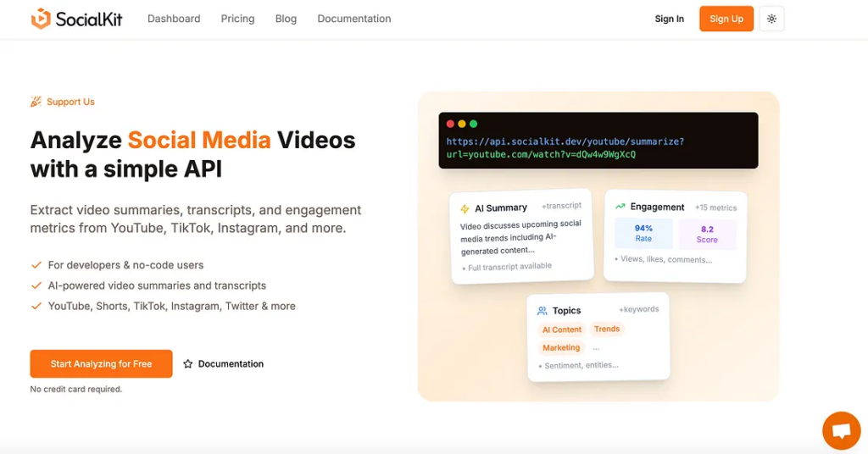Image resolution: width=868 pixels, height=454 pixels.
Task: Click checkmark next to YouTube, Shorts, TikTok
Action: click(x=36, y=307)
